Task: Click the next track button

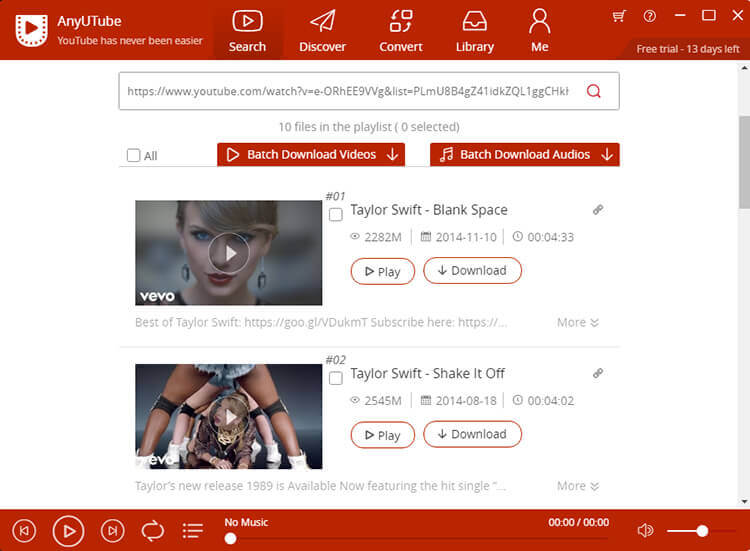Action: pyautogui.click(x=112, y=531)
